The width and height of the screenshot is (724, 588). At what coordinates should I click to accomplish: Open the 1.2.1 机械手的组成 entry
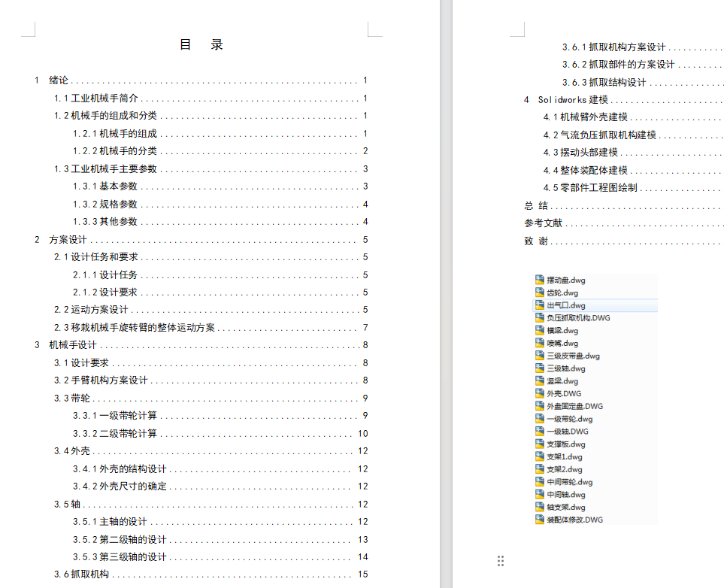click(220, 134)
